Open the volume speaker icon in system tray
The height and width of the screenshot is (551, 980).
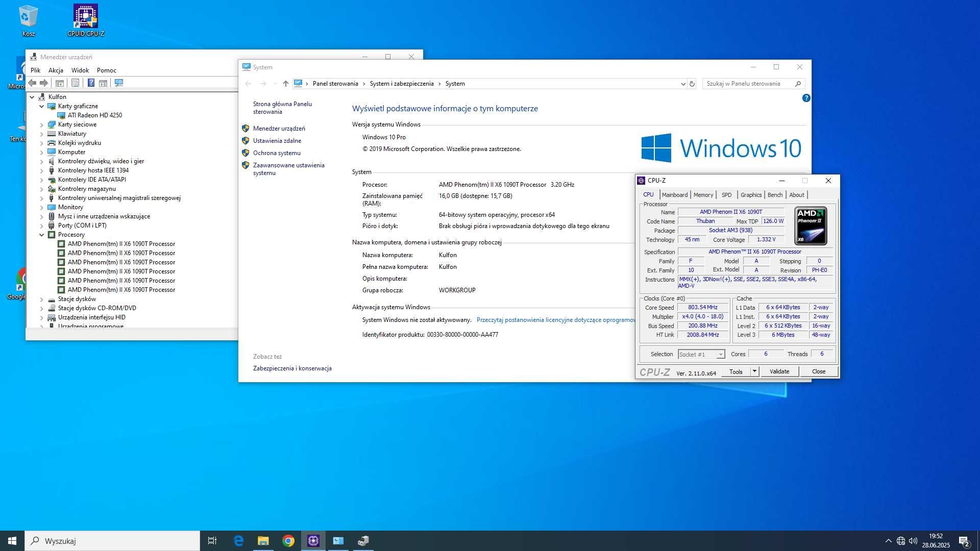[x=913, y=541]
